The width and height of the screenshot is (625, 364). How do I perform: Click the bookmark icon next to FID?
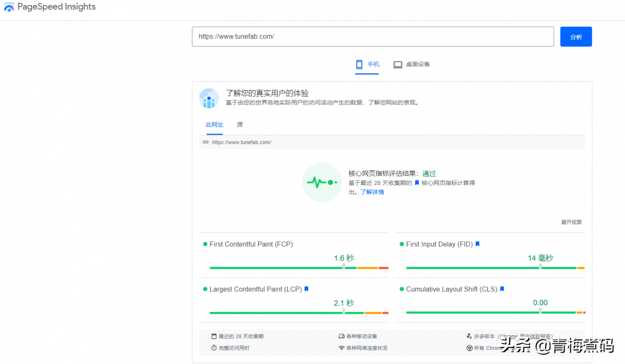point(478,244)
